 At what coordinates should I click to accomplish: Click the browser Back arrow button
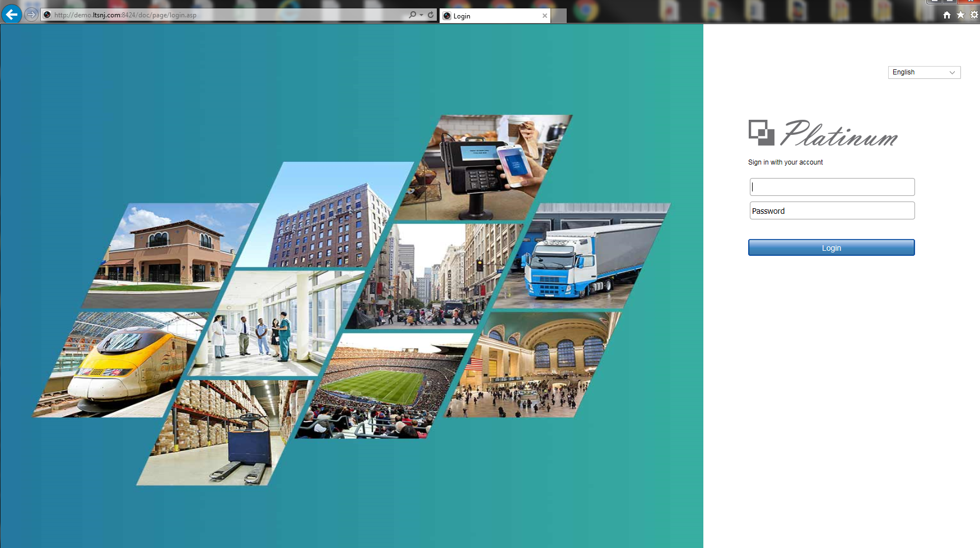[12, 15]
